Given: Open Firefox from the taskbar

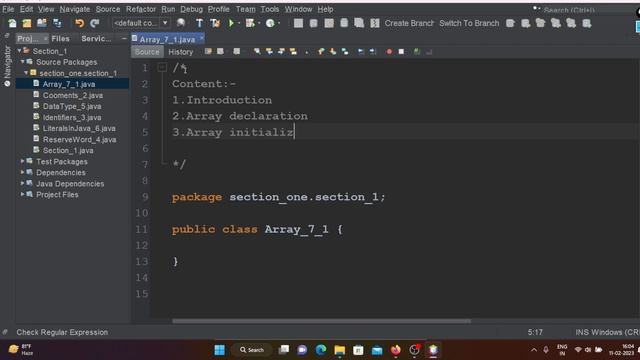Looking at the screenshot, I should click(x=396, y=350).
